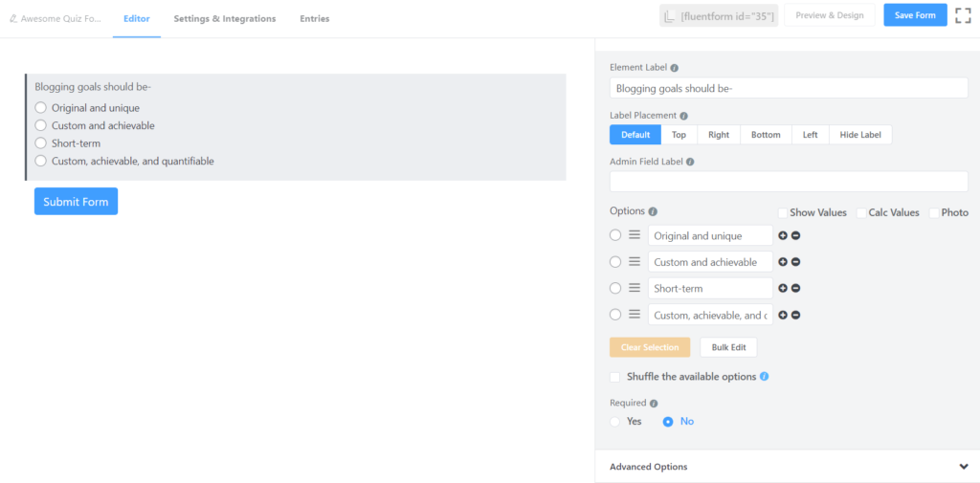Click the fullscreen toggle icon

point(963,15)
